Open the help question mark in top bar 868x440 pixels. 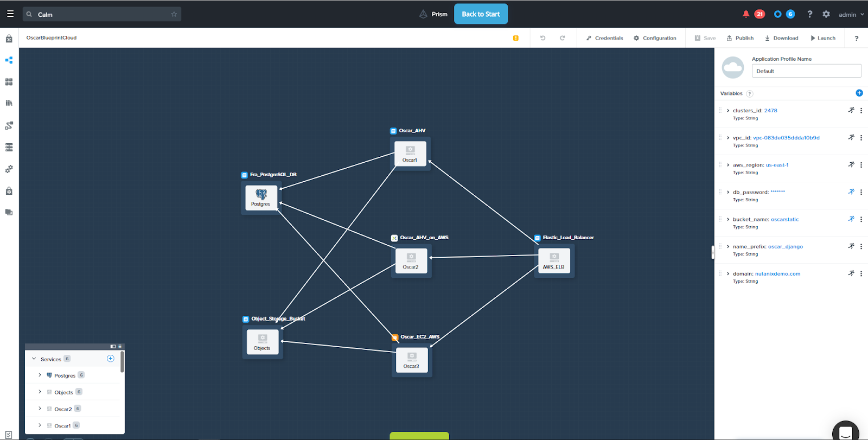click(x=810, y=14)
